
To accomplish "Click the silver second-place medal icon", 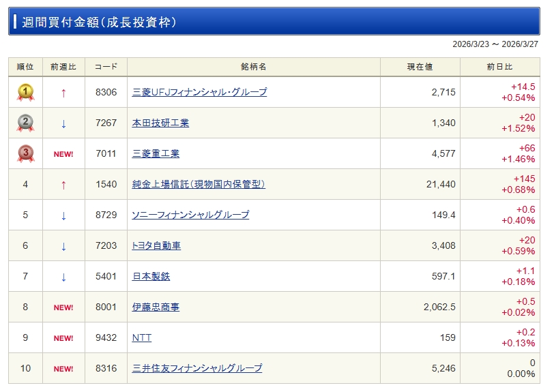I will point(25,123).
